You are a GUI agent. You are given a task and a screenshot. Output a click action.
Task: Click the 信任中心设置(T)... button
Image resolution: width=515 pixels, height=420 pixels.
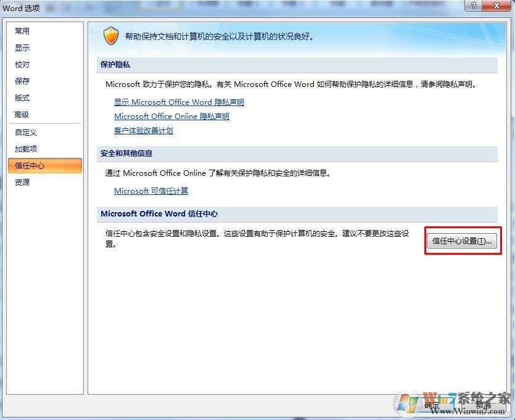(462, 241)
